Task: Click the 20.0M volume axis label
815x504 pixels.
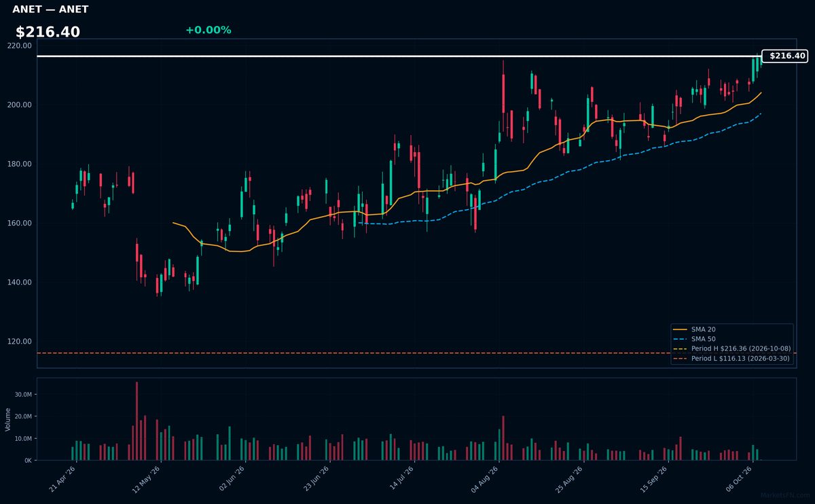Action: point(23,416)
